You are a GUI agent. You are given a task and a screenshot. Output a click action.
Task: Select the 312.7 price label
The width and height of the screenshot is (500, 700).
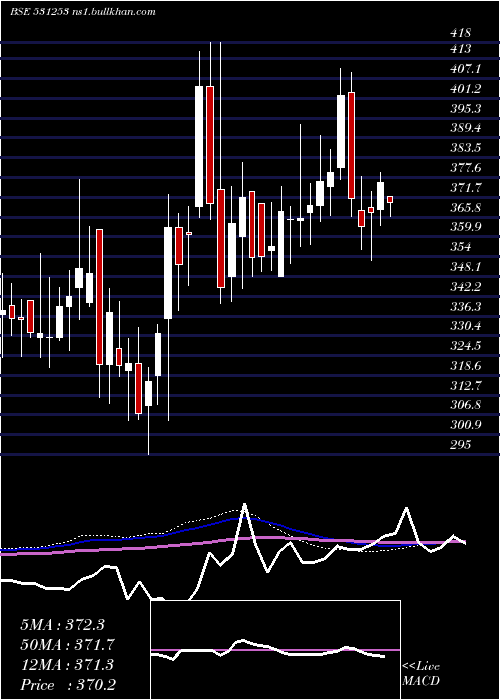point(465,385)
